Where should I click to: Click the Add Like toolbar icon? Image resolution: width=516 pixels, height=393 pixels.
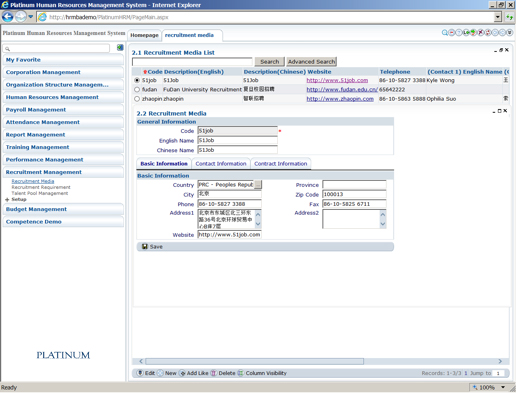pyautogui.click(x=182, y=373)
